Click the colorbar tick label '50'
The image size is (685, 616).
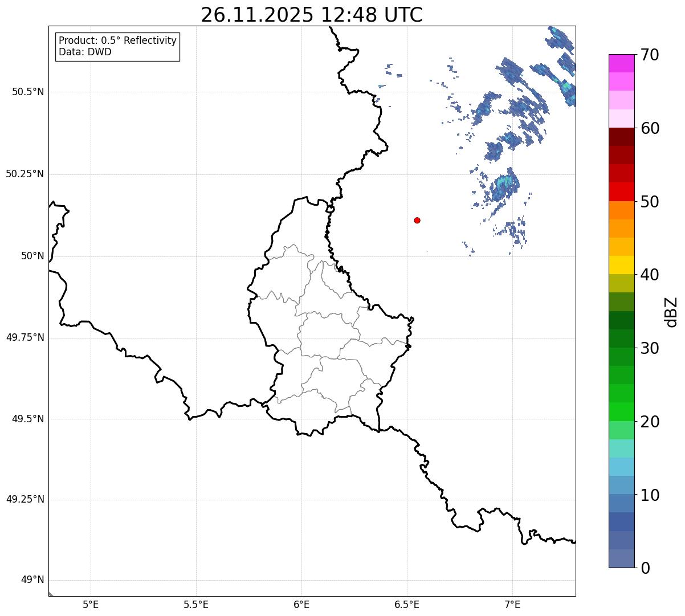click(650, 202)
